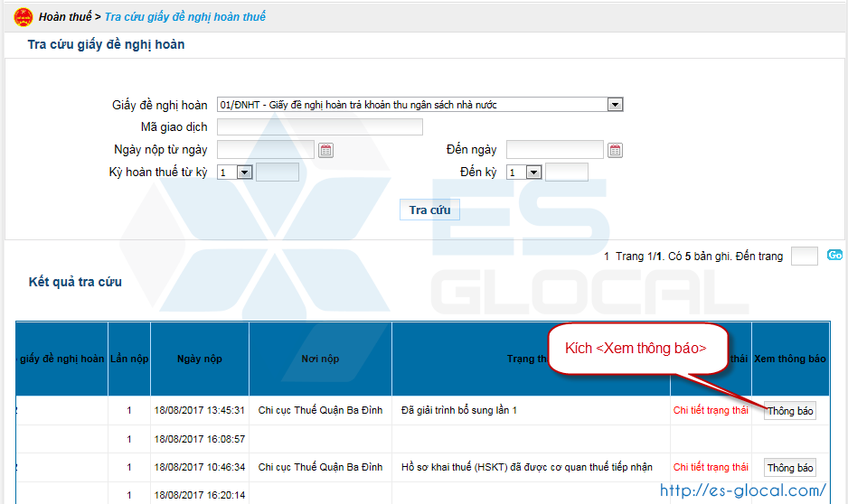This screenshot has width=848, height=504.
Task: Click Chi cục Thuế Quận Ba Đình in 10:46:34 row
Action: click(320, 467)
